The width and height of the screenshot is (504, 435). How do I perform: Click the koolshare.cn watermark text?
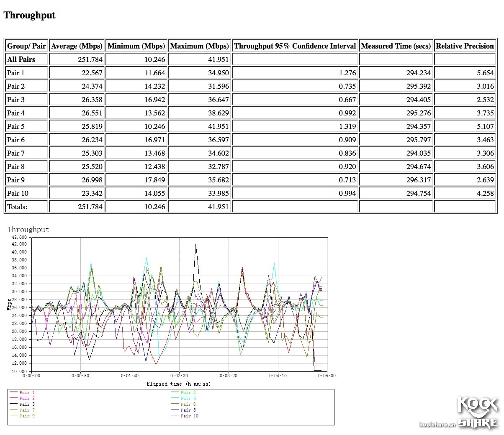click(437, 425)
